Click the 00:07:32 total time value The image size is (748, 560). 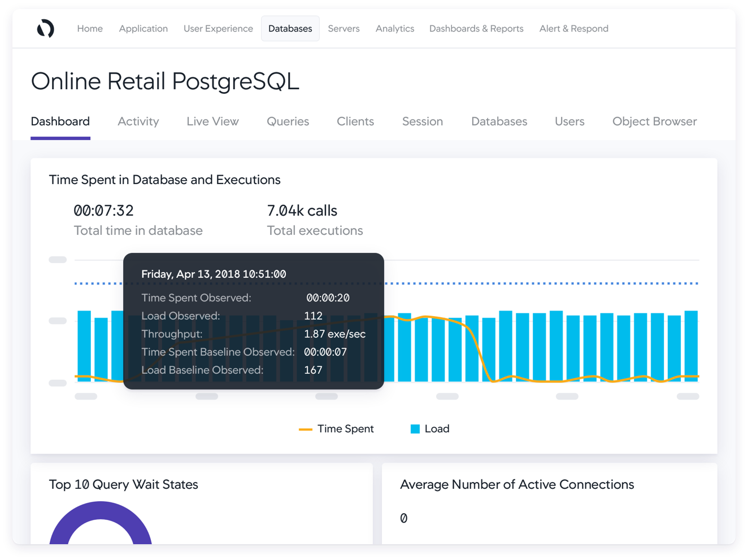pos(103,211)
